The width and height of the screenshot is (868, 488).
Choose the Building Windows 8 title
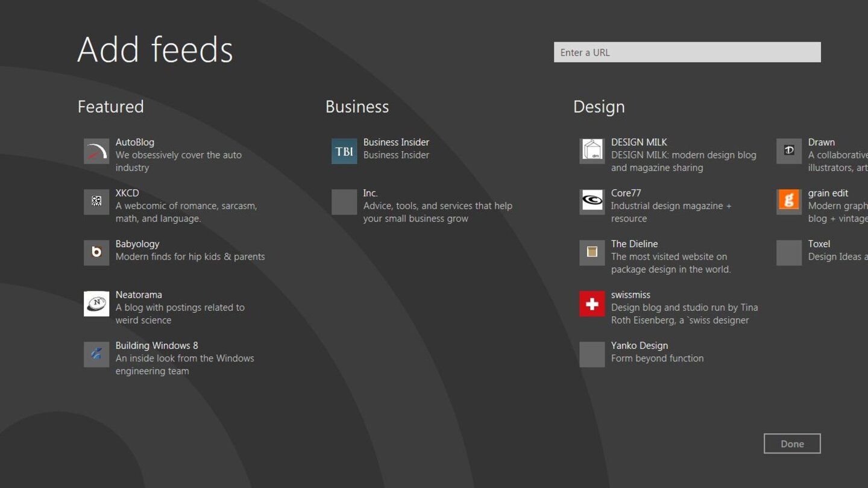point(157,345)
